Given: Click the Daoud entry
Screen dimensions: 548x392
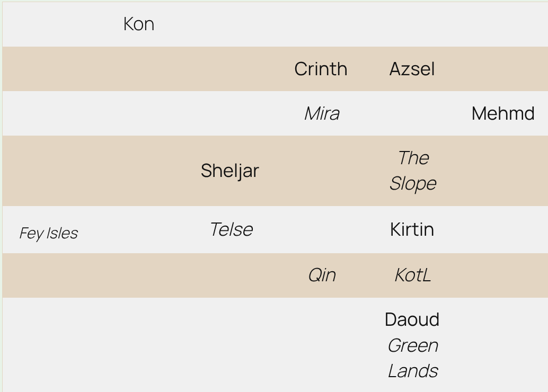Looking at the screenshot, I should click(412, 319).
